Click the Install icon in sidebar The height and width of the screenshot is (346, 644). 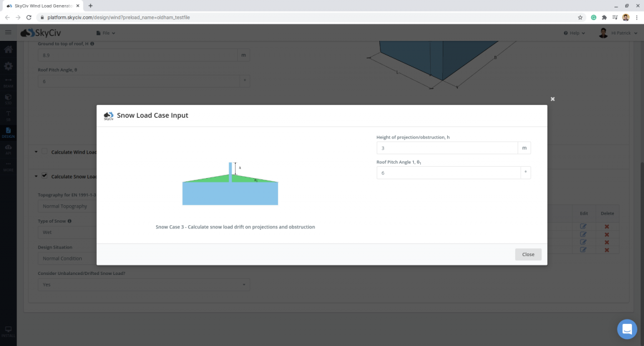tap(8, 331)
